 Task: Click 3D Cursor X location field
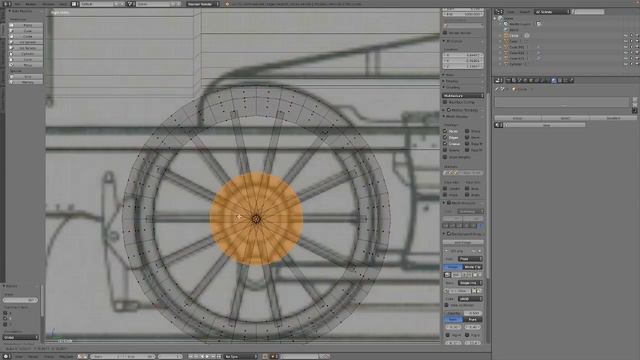coord(463,55)
